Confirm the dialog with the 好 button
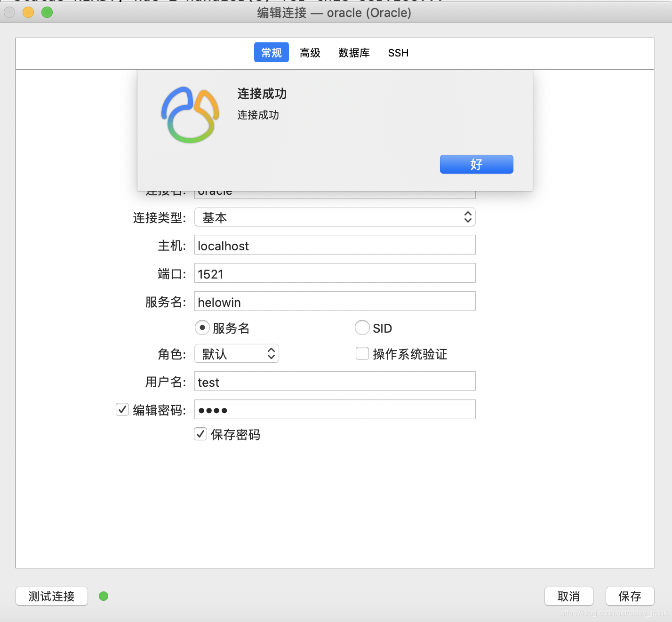Screen dimensions: 672x622 click(476, 164)
